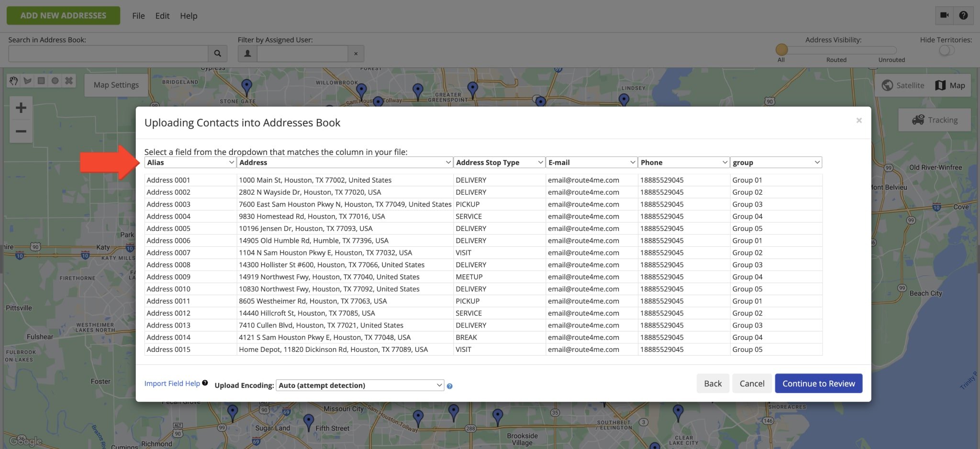Click the video camera icon
The height and width of the screenshot is (449, 980).
point(944,15)
